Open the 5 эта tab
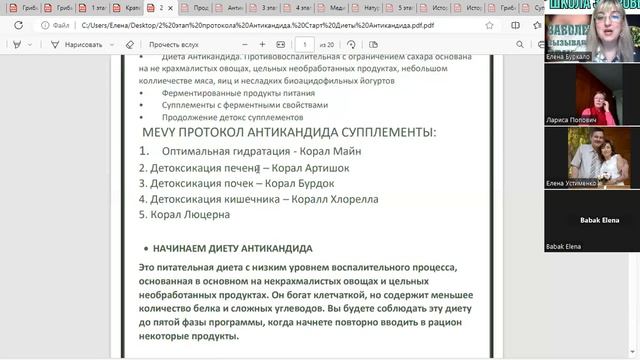Screen dimensions: 640x360 [400, 8]
